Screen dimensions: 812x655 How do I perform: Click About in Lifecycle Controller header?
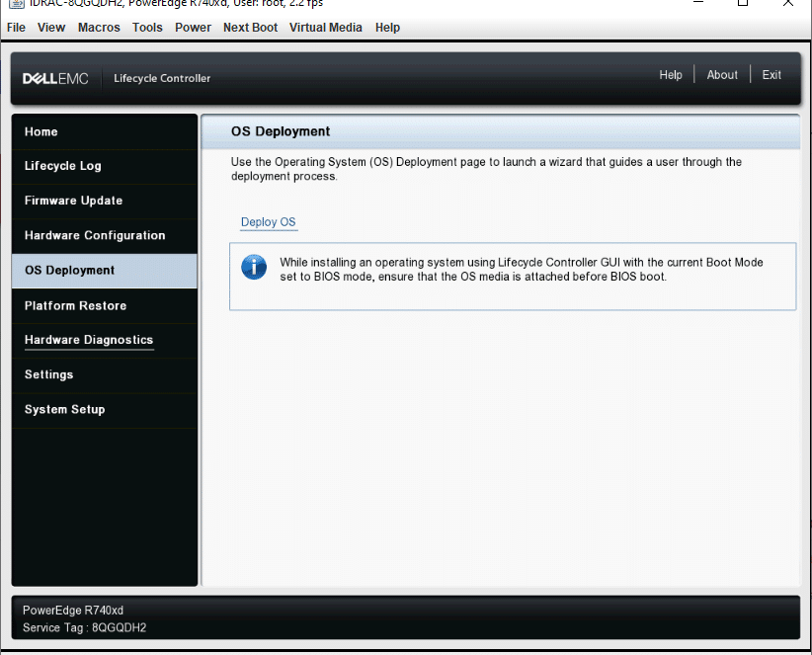tap(722, 75)
